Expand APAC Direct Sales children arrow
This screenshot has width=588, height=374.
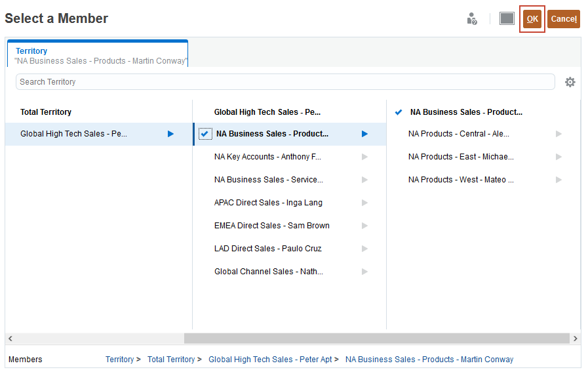pyautogui.click(x=364, y=203)
